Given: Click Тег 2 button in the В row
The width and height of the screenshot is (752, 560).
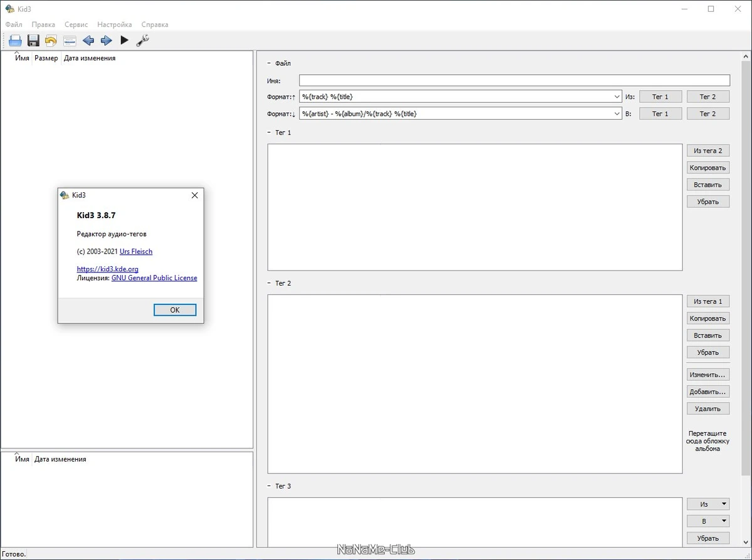Looking at the screenshot, I should (708, 113).
